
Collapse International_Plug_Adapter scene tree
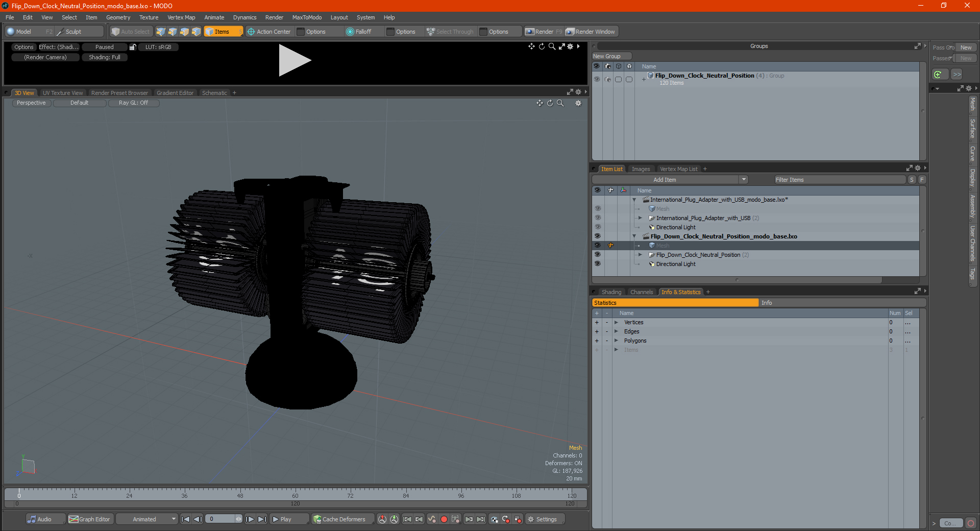[634, 200]
